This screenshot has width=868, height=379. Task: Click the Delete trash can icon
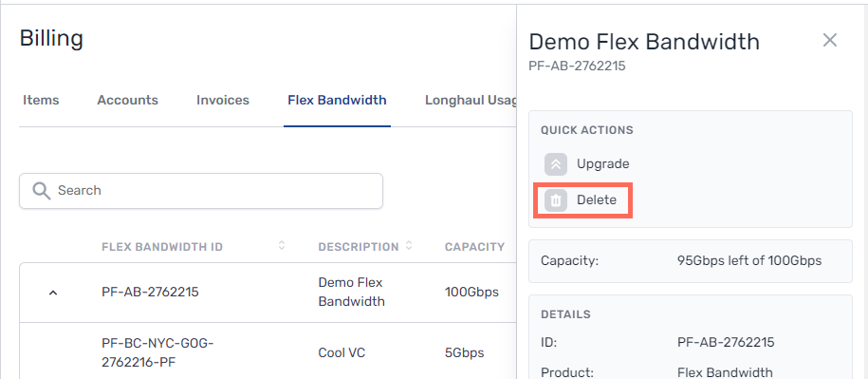point(556,200)
